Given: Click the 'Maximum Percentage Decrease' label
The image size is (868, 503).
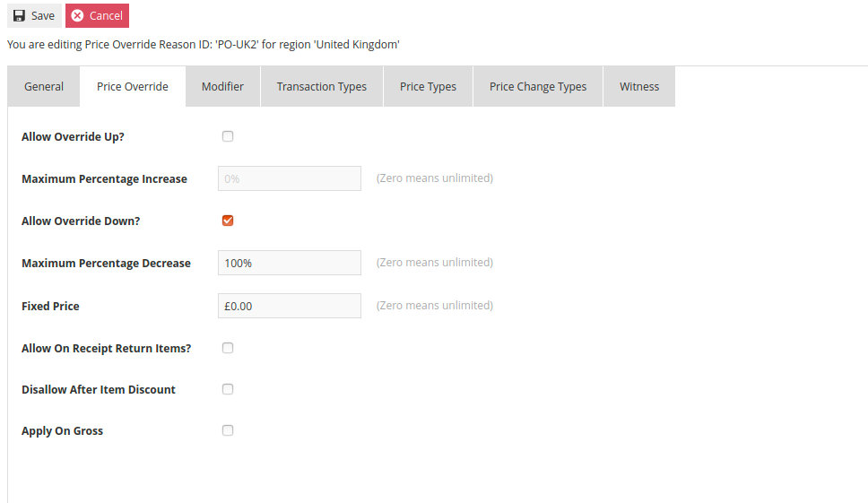Looking at the screenshot, I should pos(107,264).
